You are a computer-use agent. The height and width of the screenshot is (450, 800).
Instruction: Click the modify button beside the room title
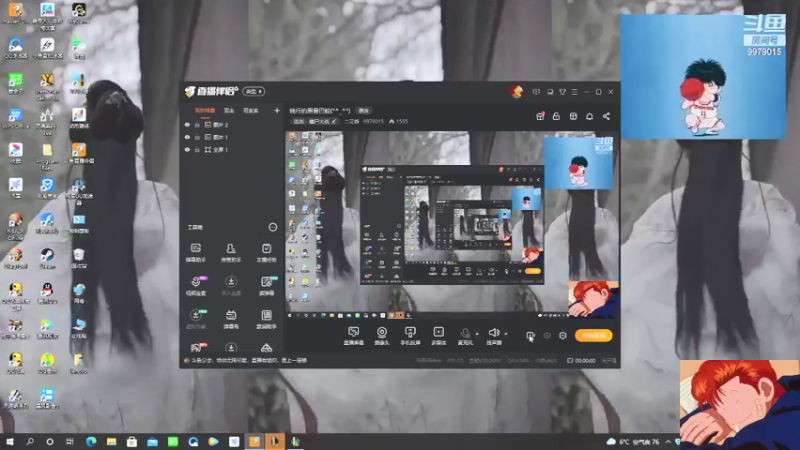pos(363,111)
